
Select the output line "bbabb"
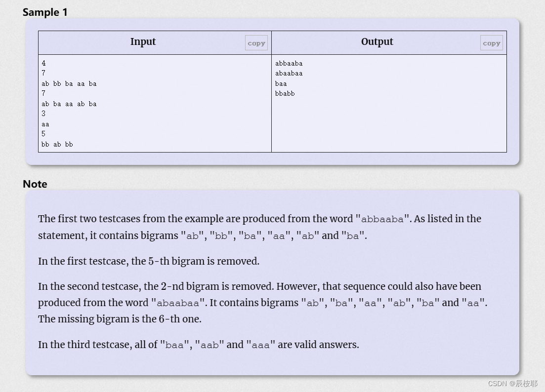(x=285, y=93)
